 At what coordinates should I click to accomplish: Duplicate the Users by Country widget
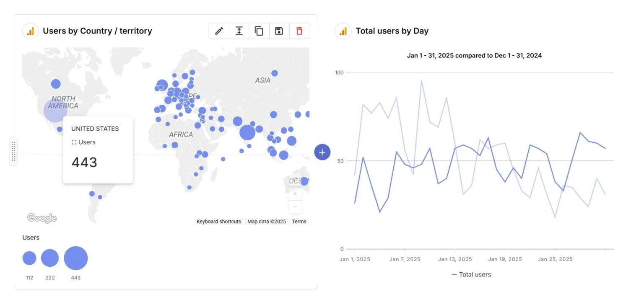(259, 31)
